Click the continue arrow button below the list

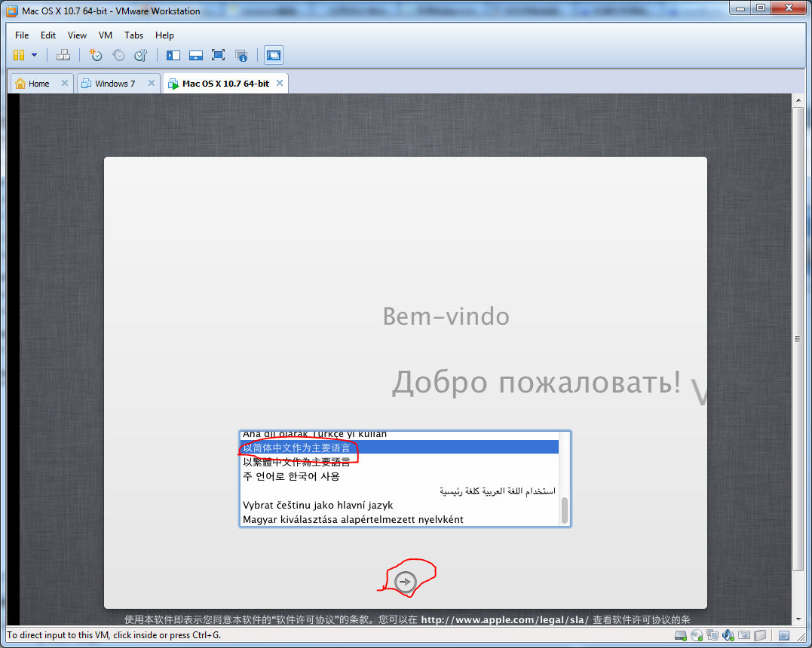(x=405, y=582)
